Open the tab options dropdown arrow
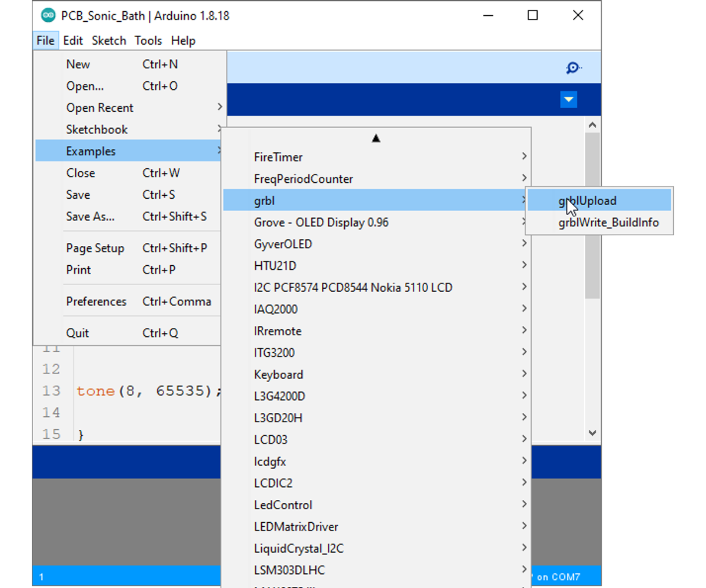 pyautogui.click(x=568, y=100)
